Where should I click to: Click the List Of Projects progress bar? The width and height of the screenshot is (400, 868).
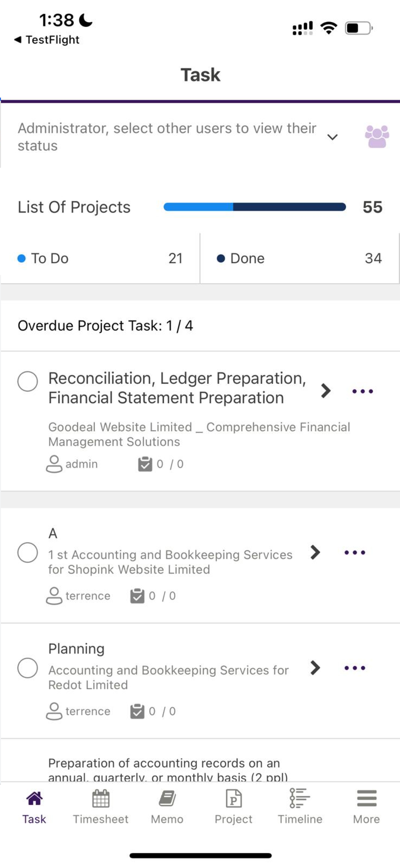[255, 207]
